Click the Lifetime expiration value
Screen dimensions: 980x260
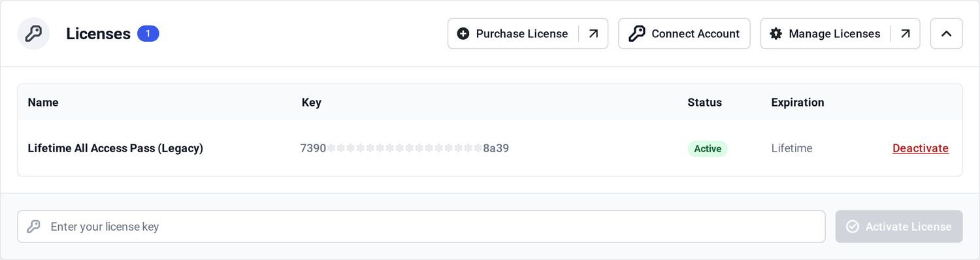792,148
